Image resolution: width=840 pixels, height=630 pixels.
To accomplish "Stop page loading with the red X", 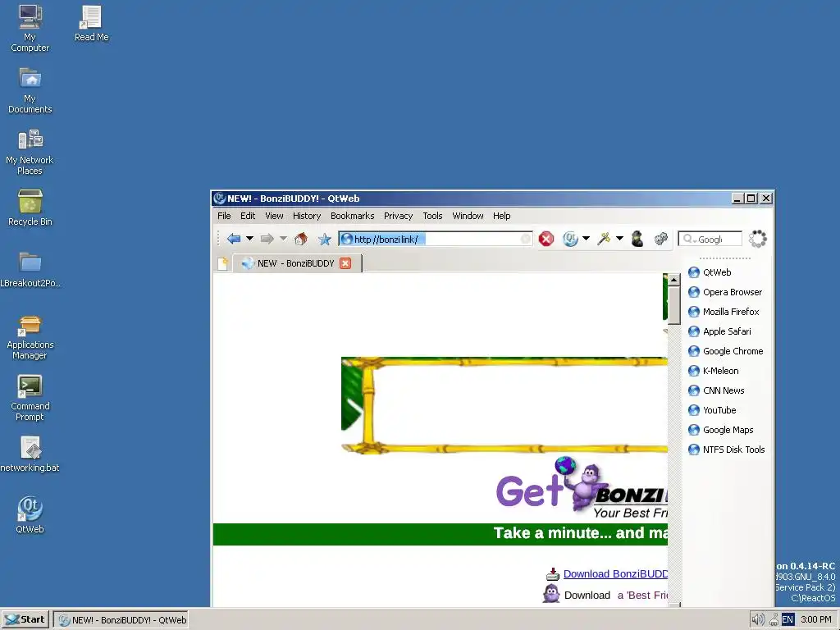I will coord(546,239).
